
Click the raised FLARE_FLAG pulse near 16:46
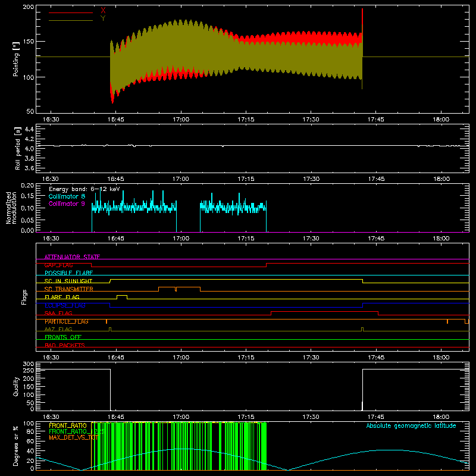[122, 296]
